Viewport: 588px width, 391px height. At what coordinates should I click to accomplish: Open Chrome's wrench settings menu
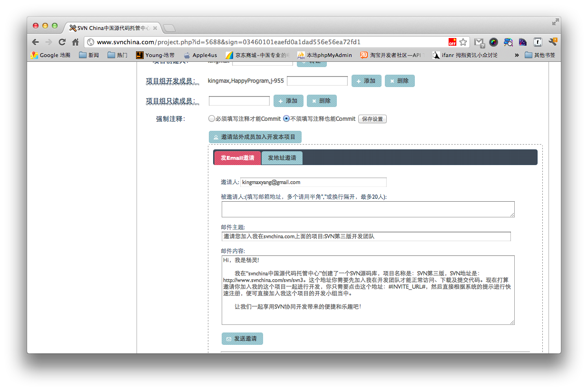552,42
